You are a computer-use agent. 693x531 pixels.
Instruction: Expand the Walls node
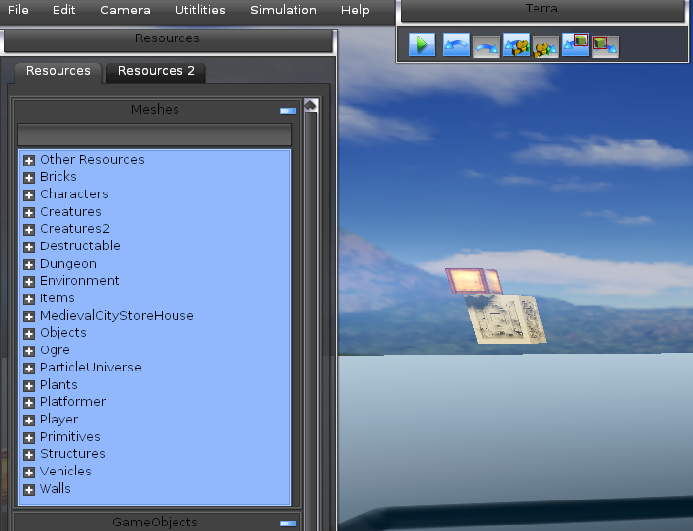click(29, 489)
